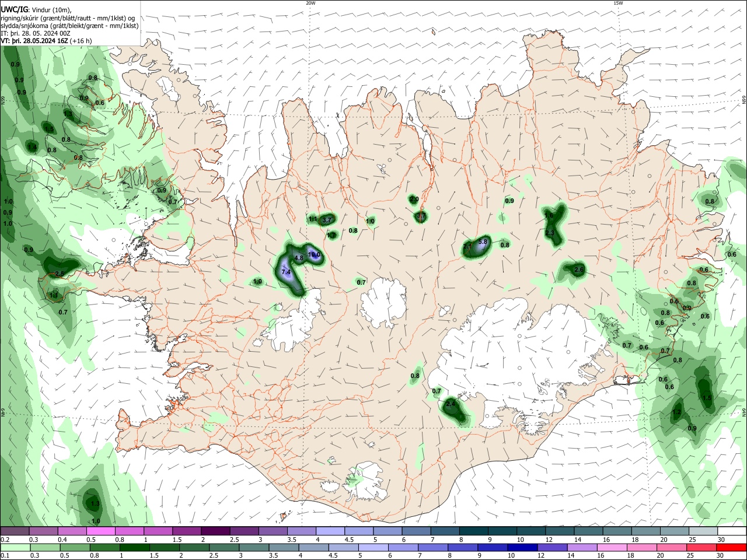Viewport: 747px width, 560px height.
Task: Click the pale grey 25–30 swatch in upper legend
Action: [704, 531]
